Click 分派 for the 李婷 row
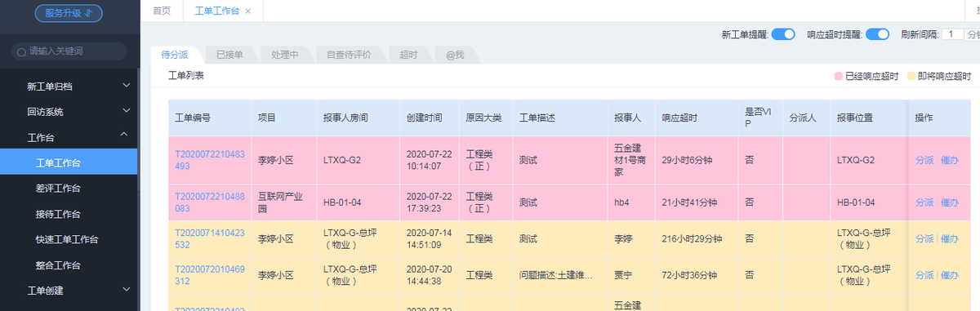980x311 pixels. pos(924,239)
